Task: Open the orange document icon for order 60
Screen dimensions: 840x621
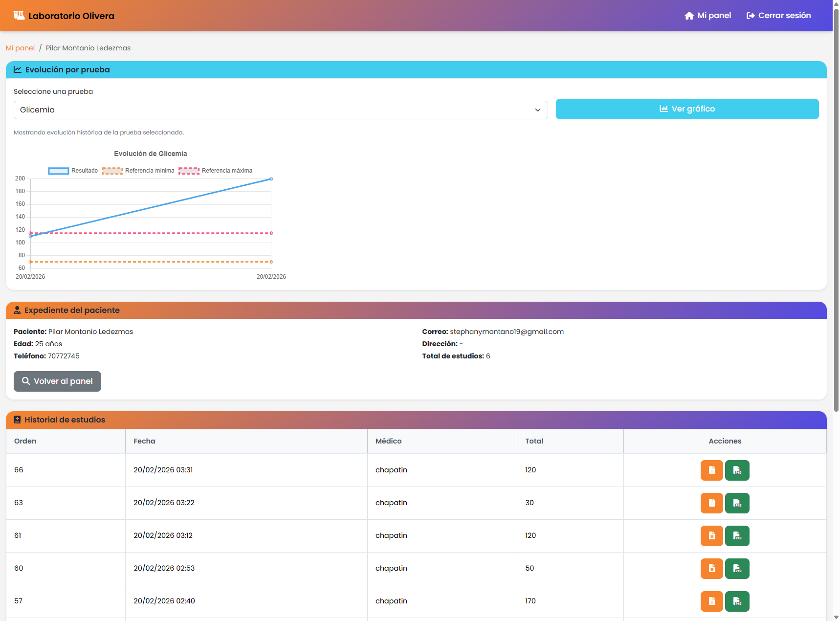Action: click(x=711, y=569)
